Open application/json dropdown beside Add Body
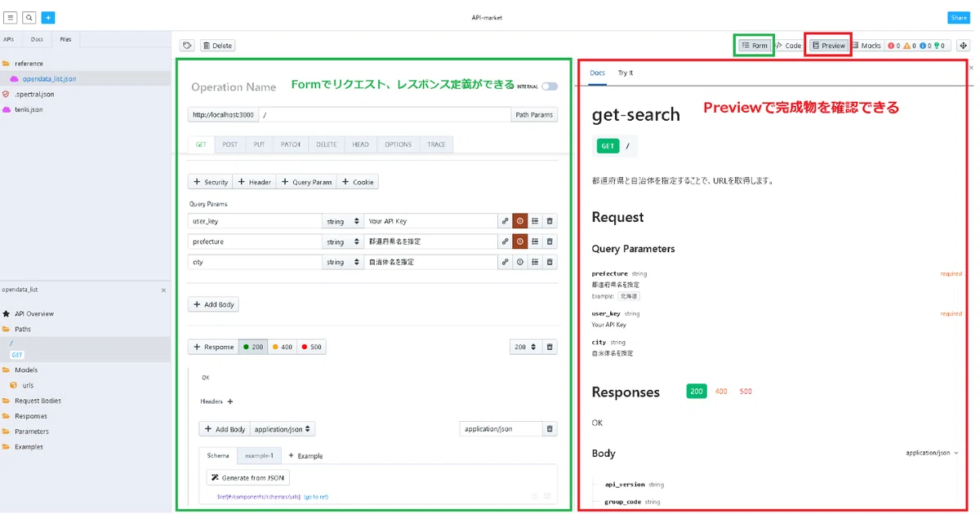Image resolution: width=980 pixels, height=514 pixels. [283, 429]
